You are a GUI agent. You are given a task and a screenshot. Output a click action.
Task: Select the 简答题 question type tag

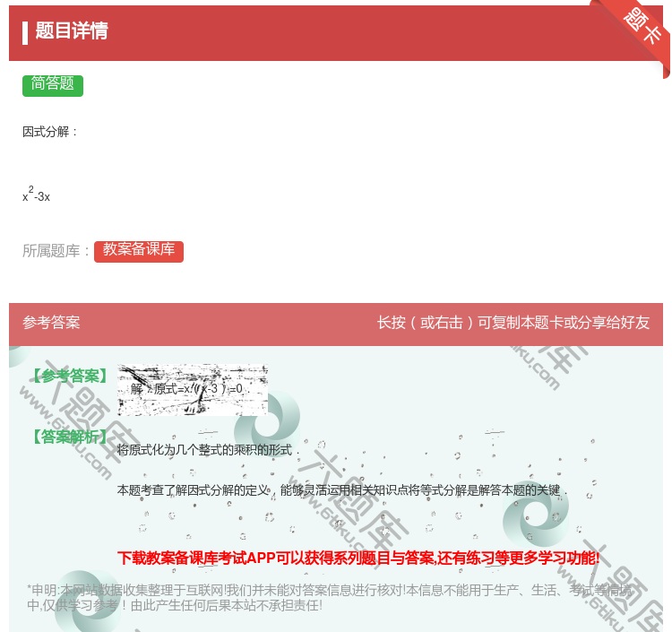point(53,85)
